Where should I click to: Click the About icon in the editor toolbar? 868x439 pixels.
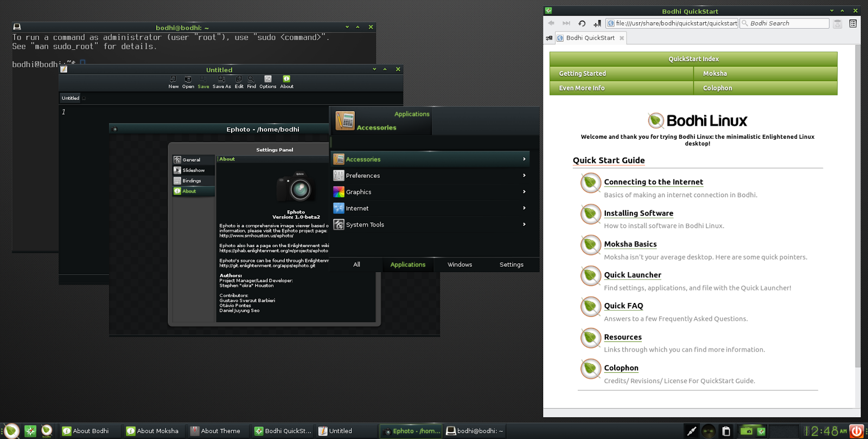coord(286,82)
